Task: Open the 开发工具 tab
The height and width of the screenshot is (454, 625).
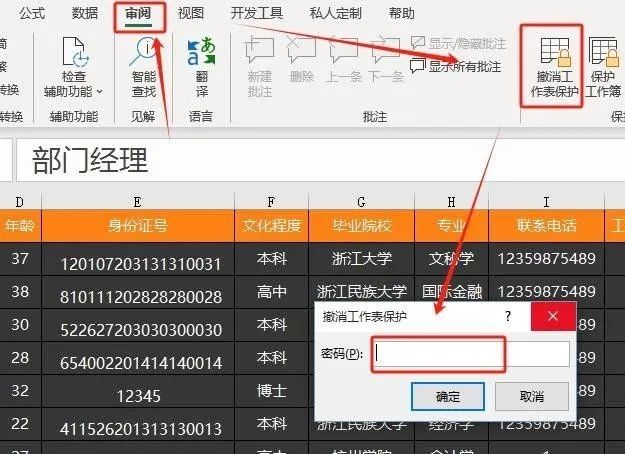Action: click(257, 13)
